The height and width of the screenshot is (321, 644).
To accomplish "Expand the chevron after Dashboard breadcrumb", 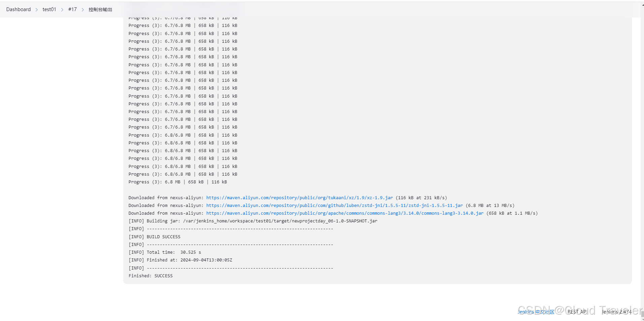I will [x=37, y=10].
